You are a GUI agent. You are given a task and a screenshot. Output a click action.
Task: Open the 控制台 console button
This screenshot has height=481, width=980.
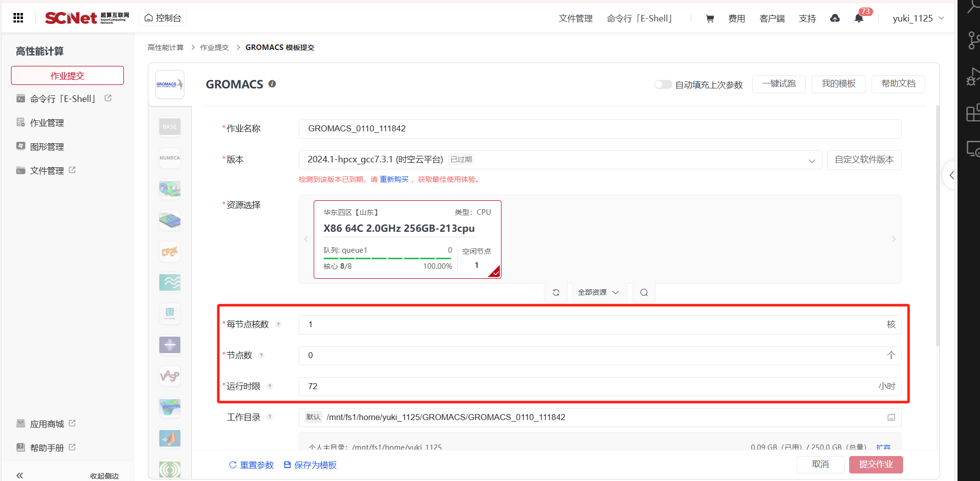point(163,18)
